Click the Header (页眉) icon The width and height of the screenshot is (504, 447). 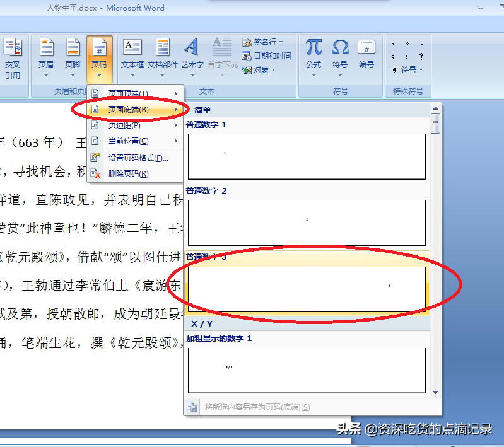pos(46,47)
